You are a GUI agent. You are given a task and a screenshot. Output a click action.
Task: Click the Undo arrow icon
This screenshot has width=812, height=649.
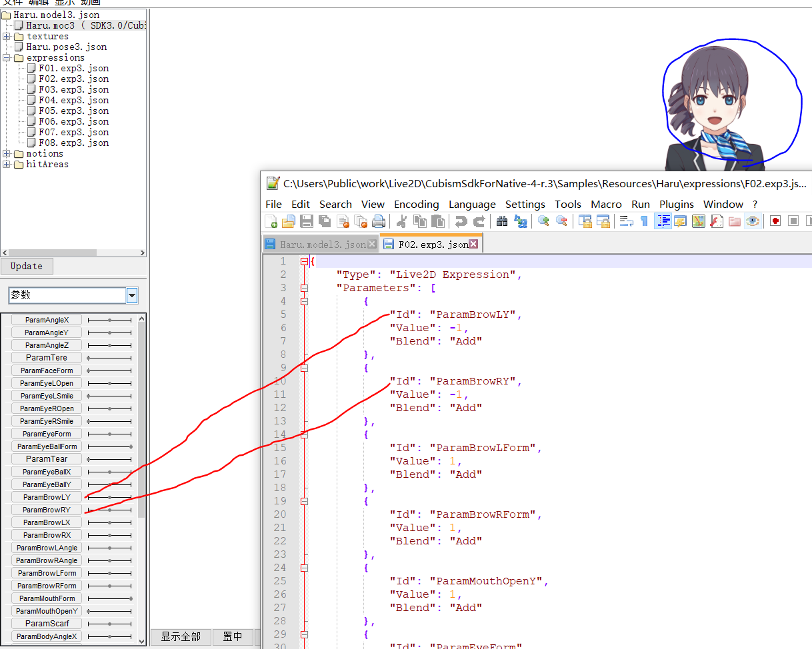pyautogui.click(x=461, y=221)
